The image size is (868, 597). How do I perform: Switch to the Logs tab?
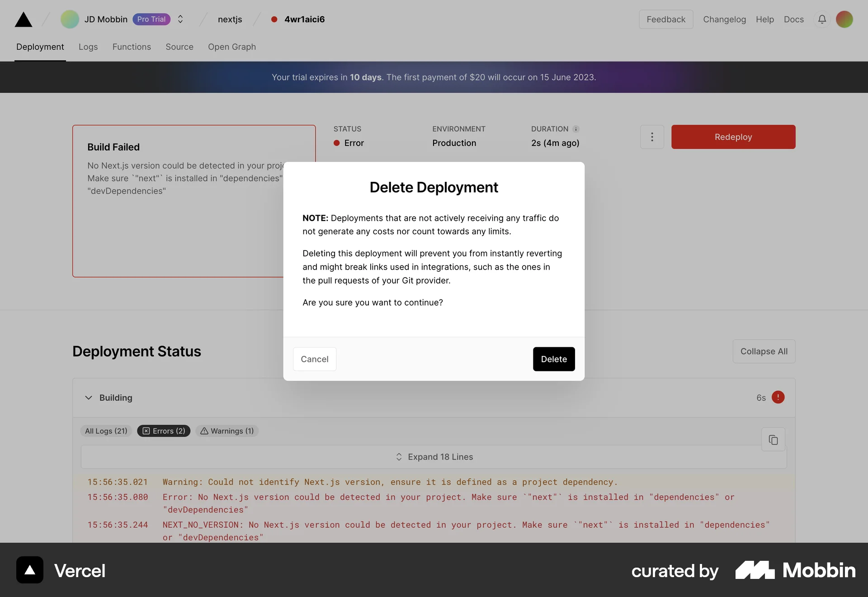pos(88,47)
